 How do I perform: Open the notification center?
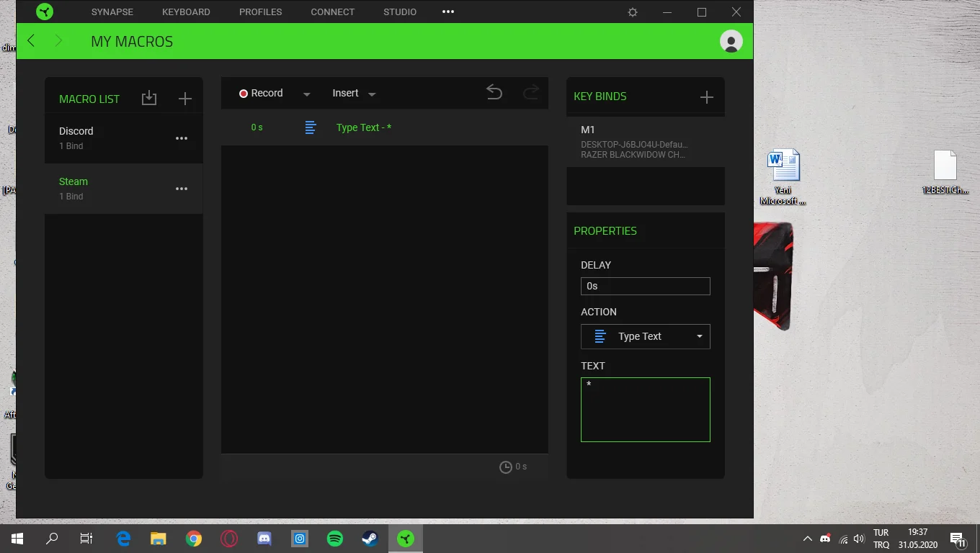tap(958, 539)
